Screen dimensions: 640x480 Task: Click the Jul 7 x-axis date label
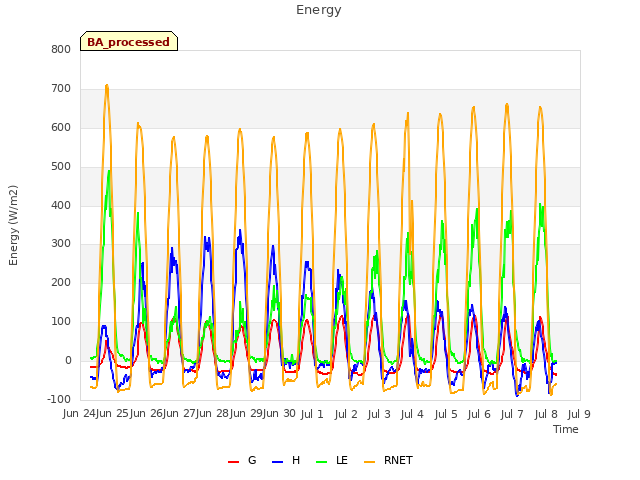(512, 414)
